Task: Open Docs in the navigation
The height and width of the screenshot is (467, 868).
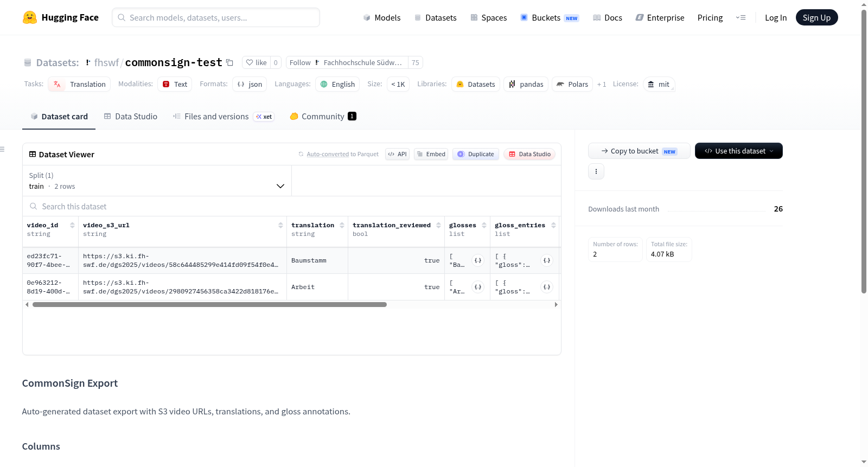Action: 607,17
